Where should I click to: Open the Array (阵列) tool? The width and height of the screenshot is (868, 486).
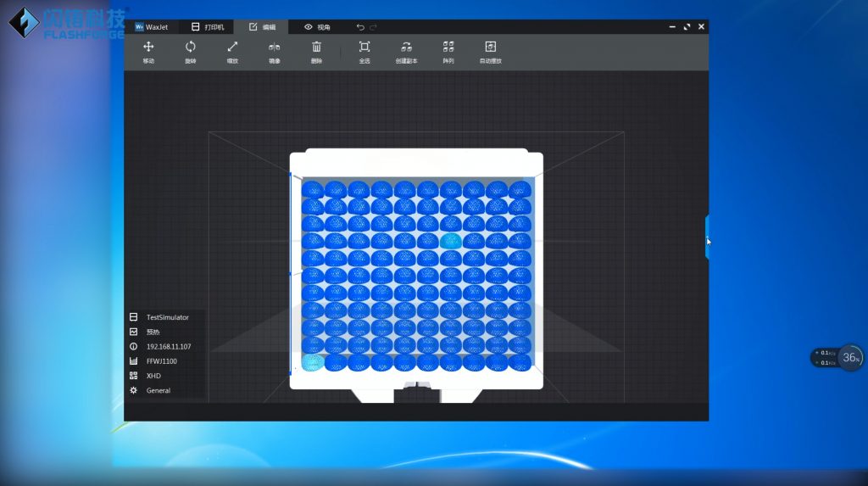448,52
